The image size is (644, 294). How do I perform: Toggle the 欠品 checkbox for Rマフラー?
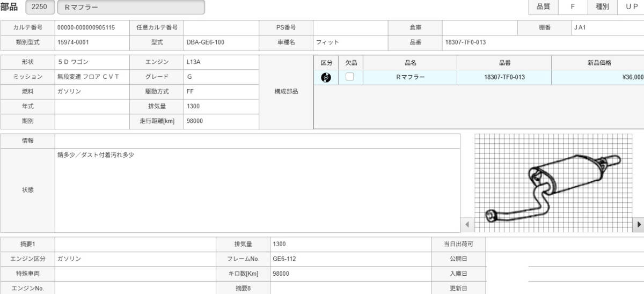coord(350,77)
